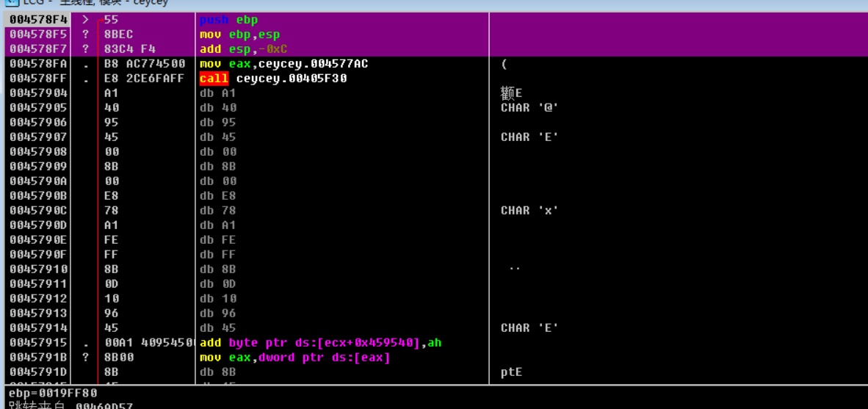
Task: Select address 00457910 row
Action: coord(38,269)
